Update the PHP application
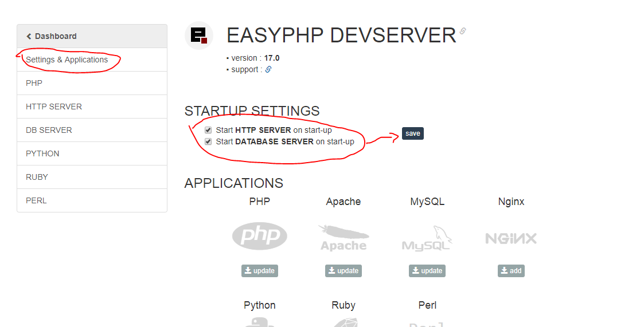This screenshot has height=327, width=644. coord(260,271)
